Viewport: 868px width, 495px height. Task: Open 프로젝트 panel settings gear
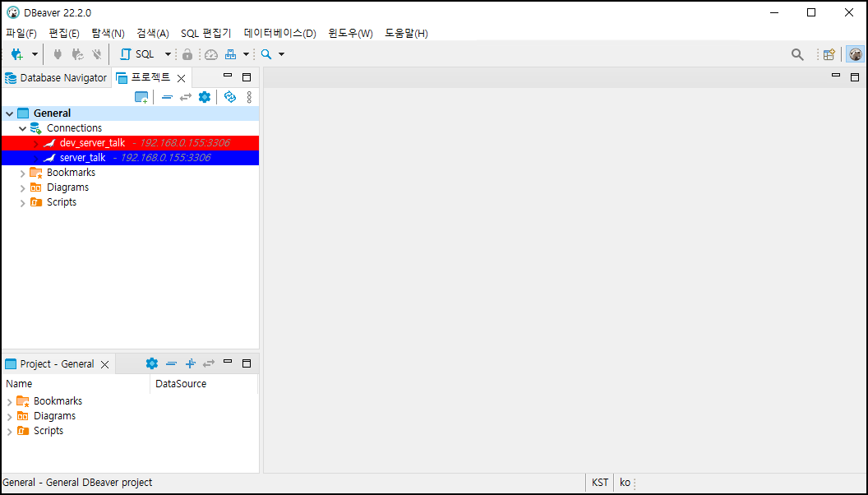coord(205,98)
